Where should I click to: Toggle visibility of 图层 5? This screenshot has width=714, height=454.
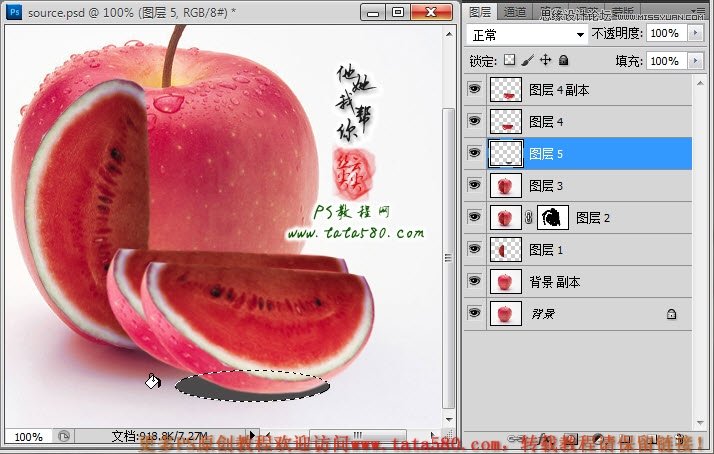[x=474, y=152]
